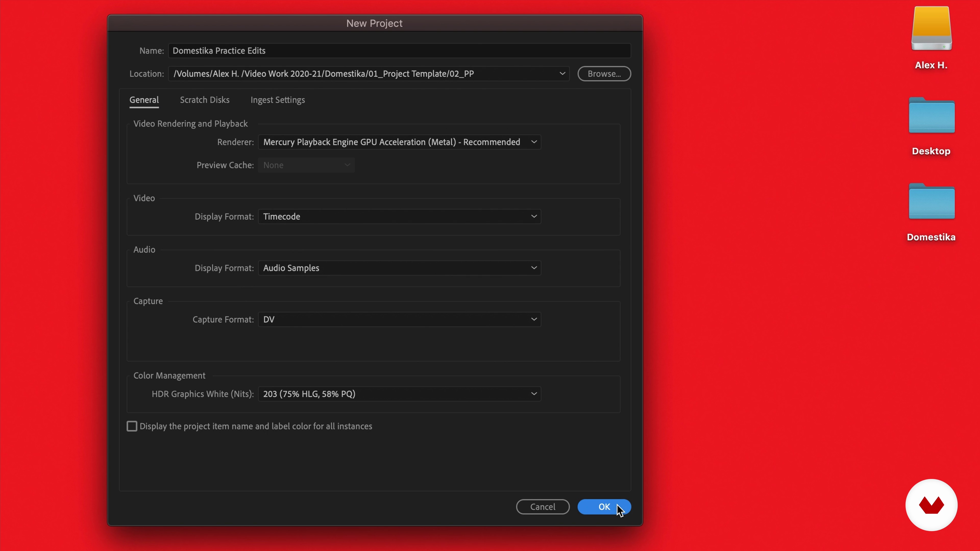The height and width of the screenshot is (551, 980).
Task: Switch to the General tab
Action: (144, 100)
